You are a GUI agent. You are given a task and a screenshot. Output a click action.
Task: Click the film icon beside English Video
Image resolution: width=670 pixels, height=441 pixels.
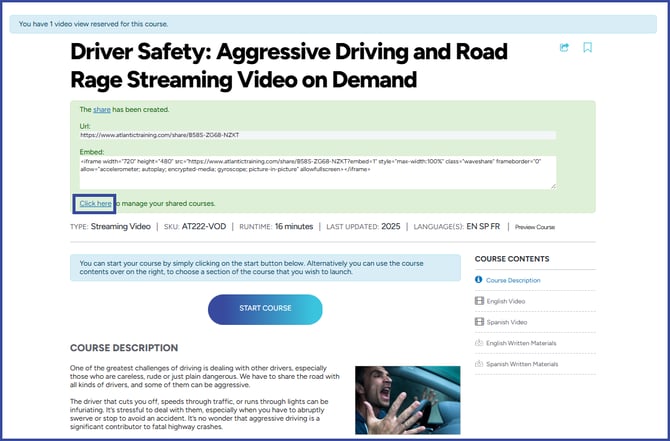pyautogui.click(x=480, y=301)
